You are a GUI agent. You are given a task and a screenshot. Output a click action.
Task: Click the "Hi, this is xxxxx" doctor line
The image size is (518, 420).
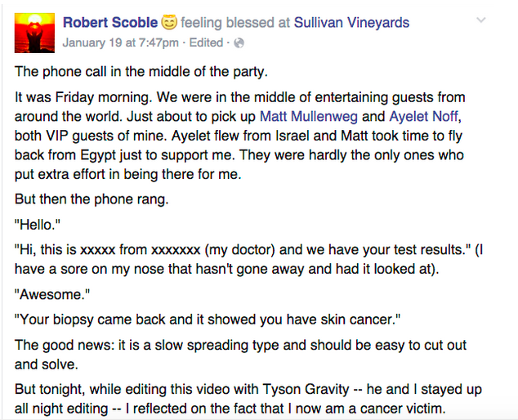(248, 259)
